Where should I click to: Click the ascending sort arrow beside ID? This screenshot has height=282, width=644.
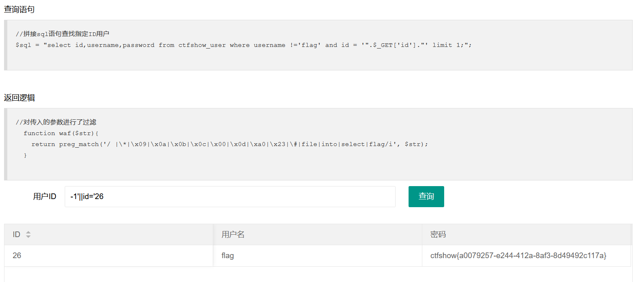(x=28, y=232)
